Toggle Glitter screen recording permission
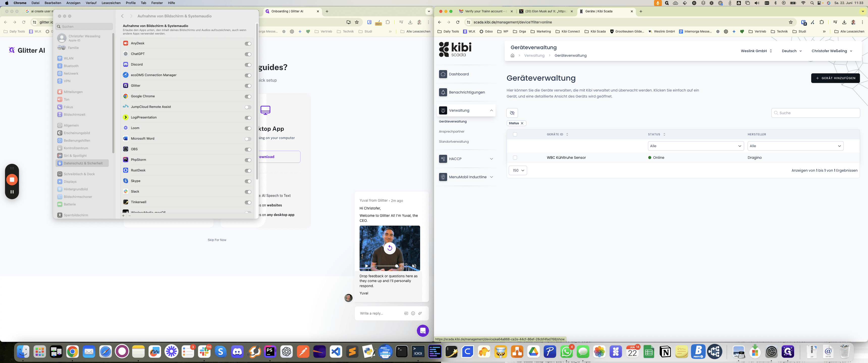This screenshot has width=868, height=363. coord(248,86)
